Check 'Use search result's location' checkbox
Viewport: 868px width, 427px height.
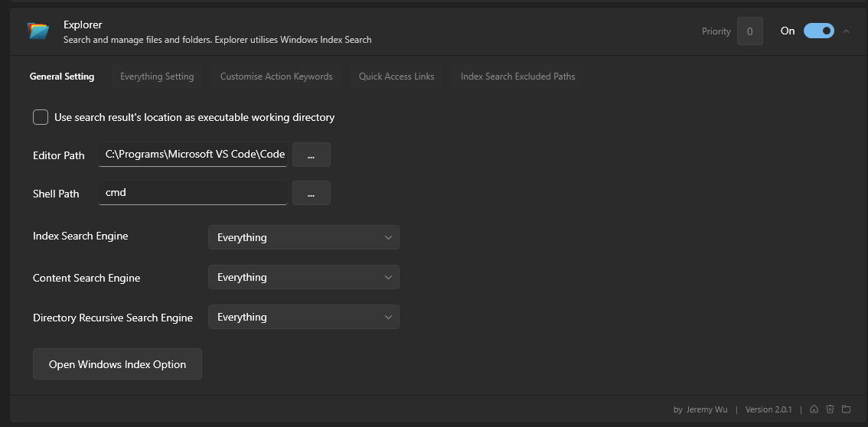[x=41, y=117]
